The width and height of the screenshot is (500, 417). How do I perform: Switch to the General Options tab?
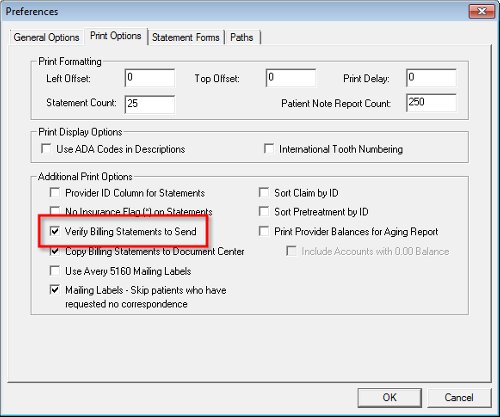[46, 37]
